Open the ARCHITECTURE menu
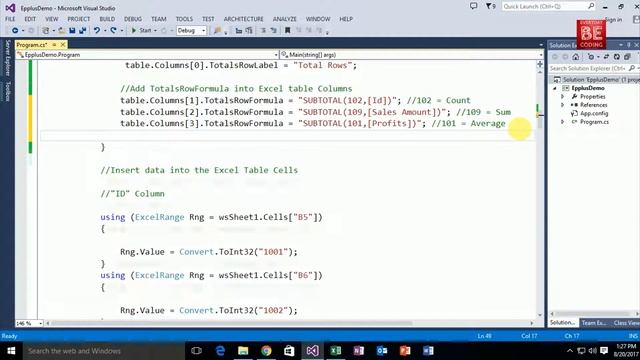 click(x=243, y=19)
